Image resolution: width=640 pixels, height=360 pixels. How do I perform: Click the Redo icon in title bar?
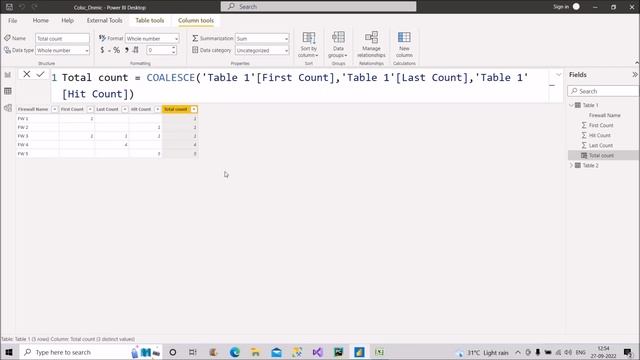pyautogui.click(x=35, y=7)
